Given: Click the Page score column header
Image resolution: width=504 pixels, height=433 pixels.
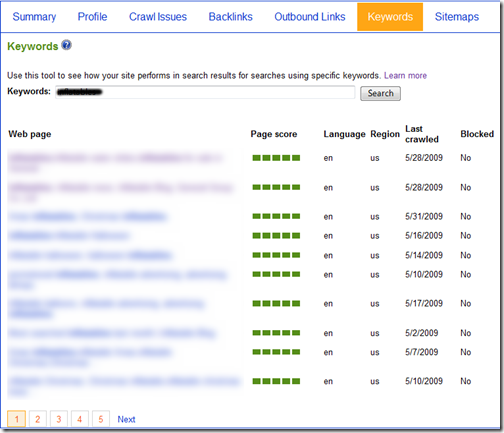Looking at the screenshot, I should [274, 134].
